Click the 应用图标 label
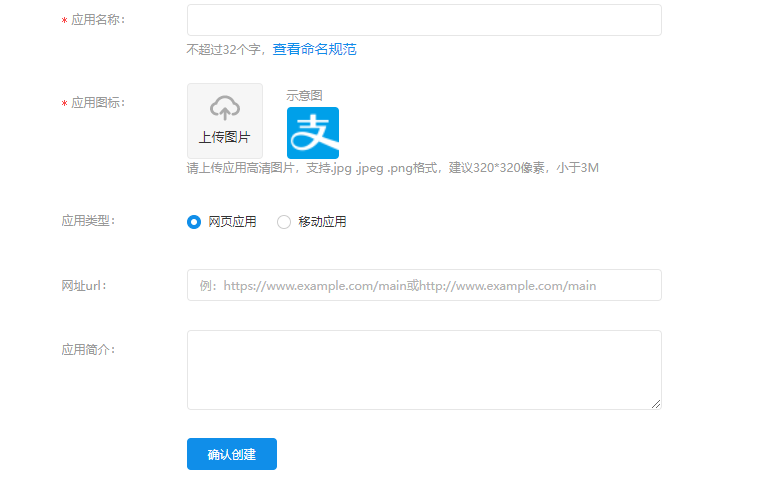This screenshot has height=488, width=783. (98, 103)
